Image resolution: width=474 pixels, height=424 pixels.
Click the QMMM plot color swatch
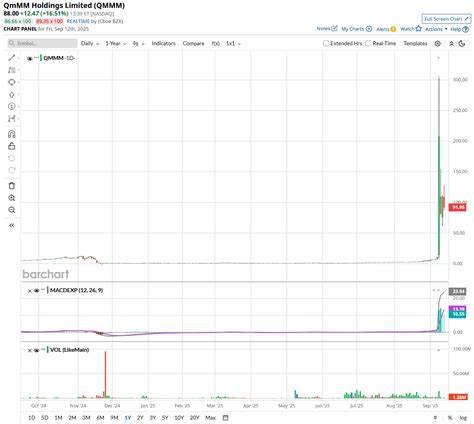tap(41, 58)
